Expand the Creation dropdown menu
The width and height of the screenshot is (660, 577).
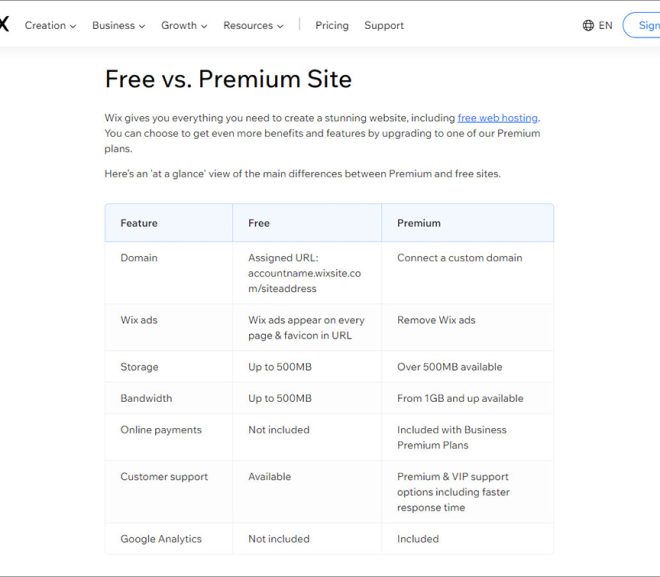51,25
